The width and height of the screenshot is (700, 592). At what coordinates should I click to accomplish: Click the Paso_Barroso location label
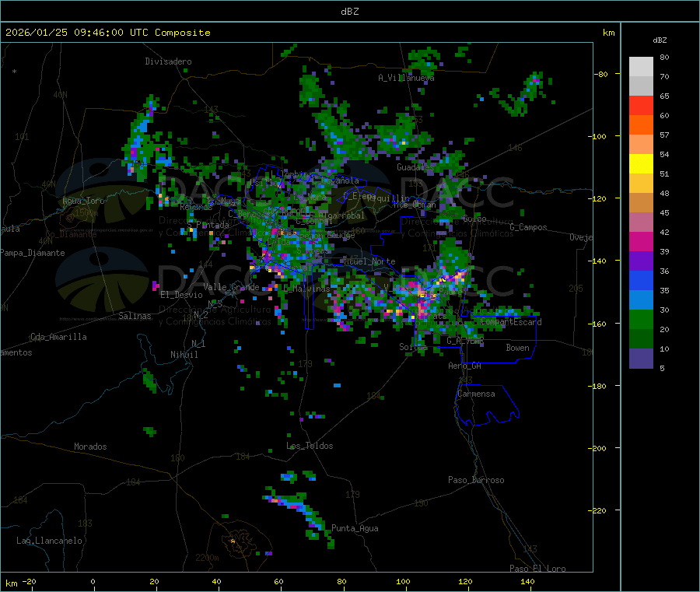[x=476, y=480]
